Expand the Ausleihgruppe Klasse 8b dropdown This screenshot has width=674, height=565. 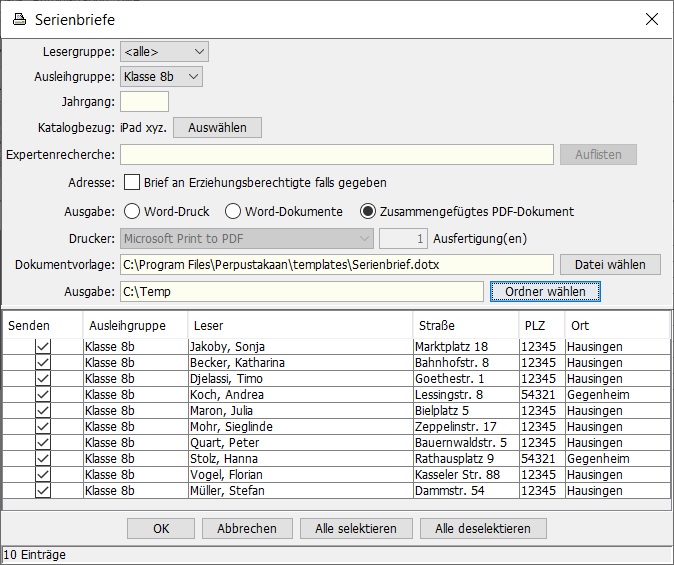coord(161,76)
